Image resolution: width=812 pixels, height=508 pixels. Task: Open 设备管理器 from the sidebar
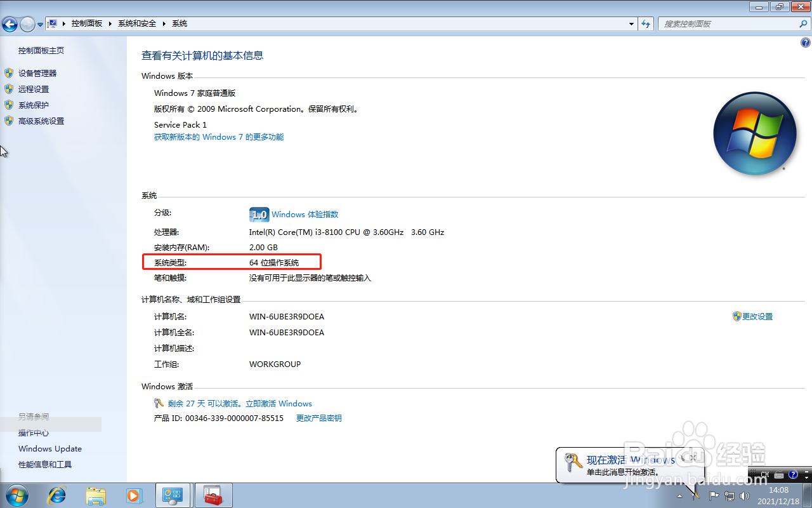pyautogui.click(x=37, y=73)
